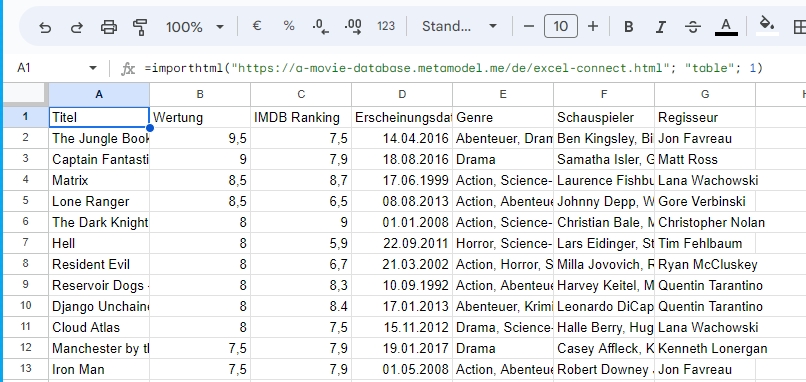Toggle bold formatting
The image size is (806, 382).
pyautogui.click(x=628, y=27)
